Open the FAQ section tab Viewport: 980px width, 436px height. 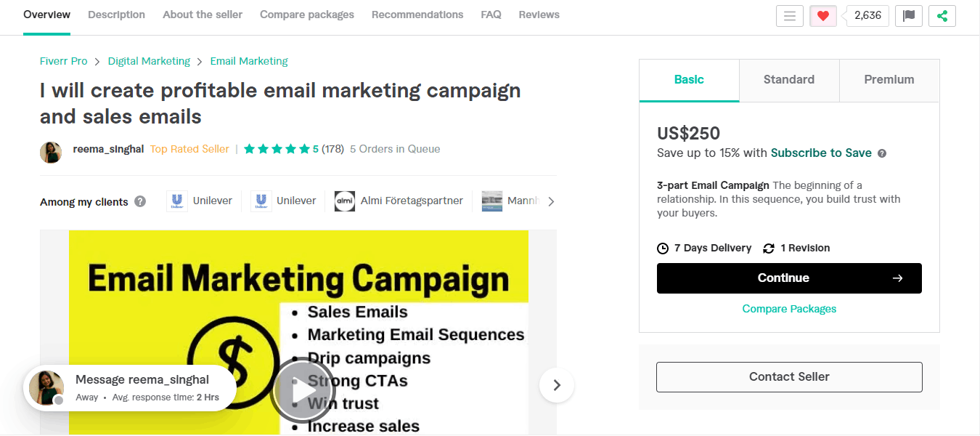coord(491,15)
